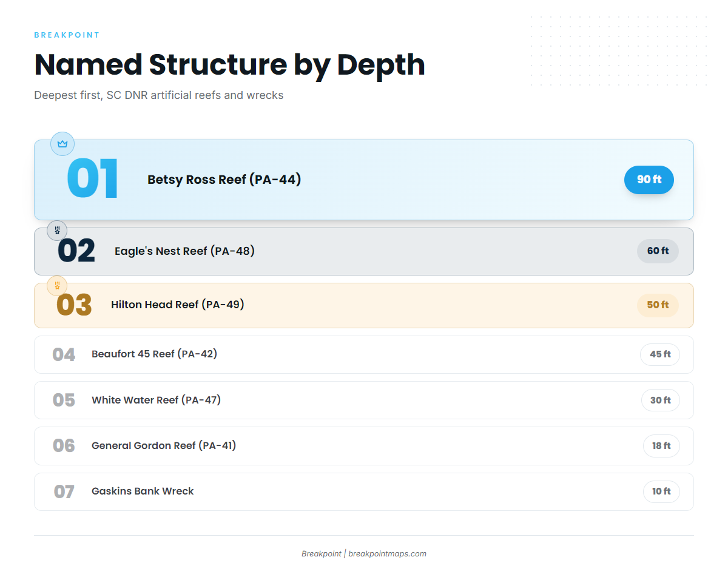Select the 60 ft depth badge
Image resolution: width=728 pixels, height=574 pixels.
click(658, 251)
